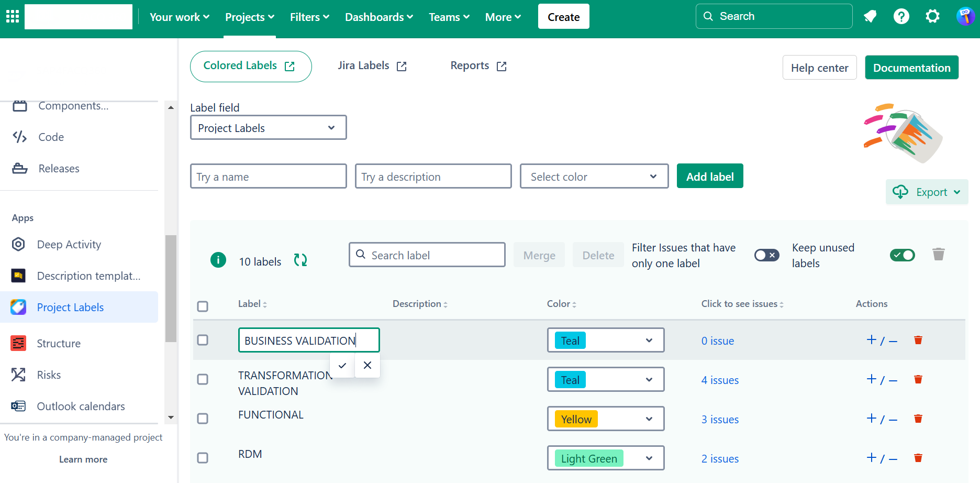Open the Label field Project Labels dropdown
Viewport: 980px width, 483px height.
[268, 128]
